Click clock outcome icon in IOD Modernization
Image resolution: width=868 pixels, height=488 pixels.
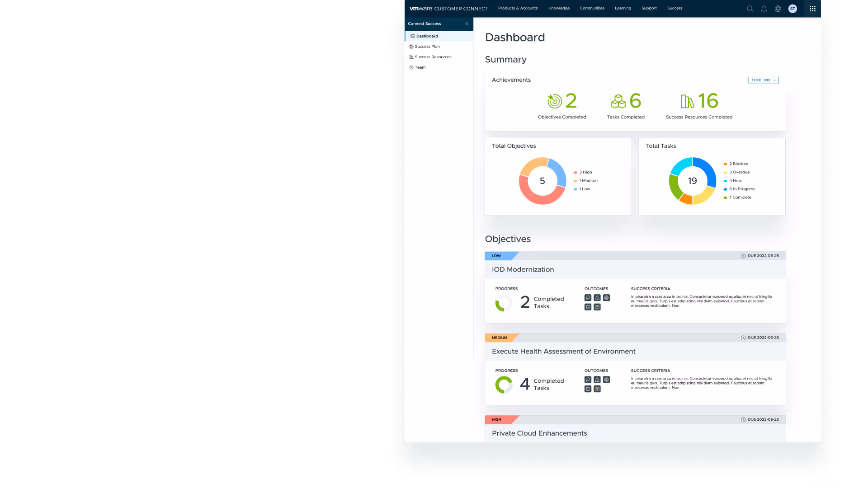tap(588, 307)
